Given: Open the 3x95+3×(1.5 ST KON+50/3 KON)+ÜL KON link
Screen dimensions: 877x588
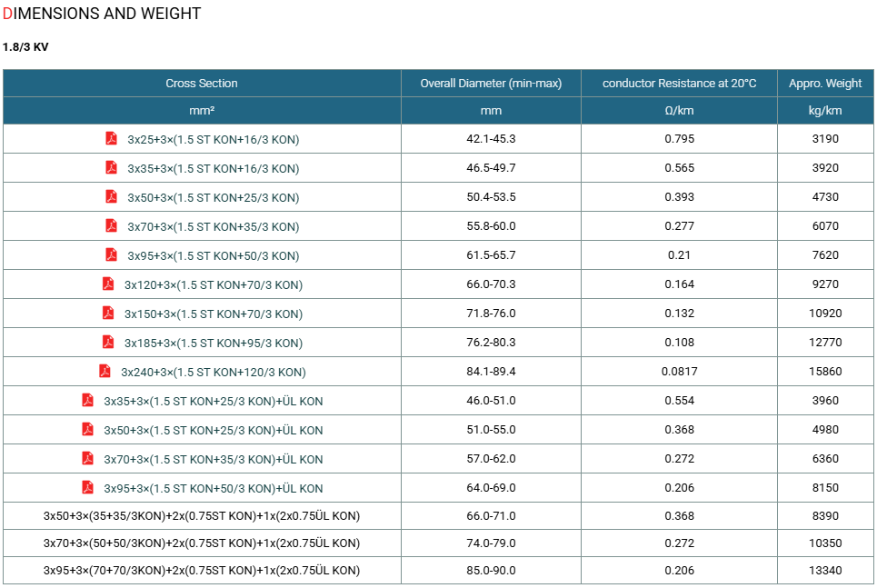Looking at the screenshot, I should click(x=213, y=488).
